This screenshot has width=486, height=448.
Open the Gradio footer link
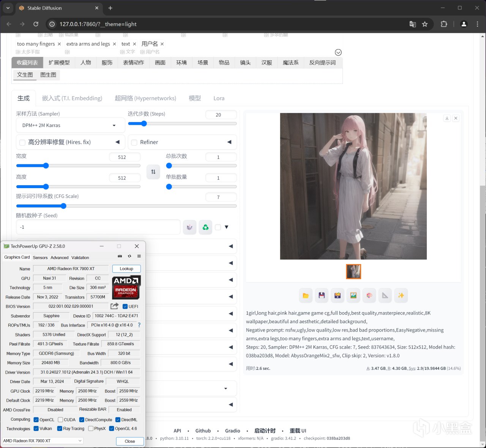tap(233, 431)
